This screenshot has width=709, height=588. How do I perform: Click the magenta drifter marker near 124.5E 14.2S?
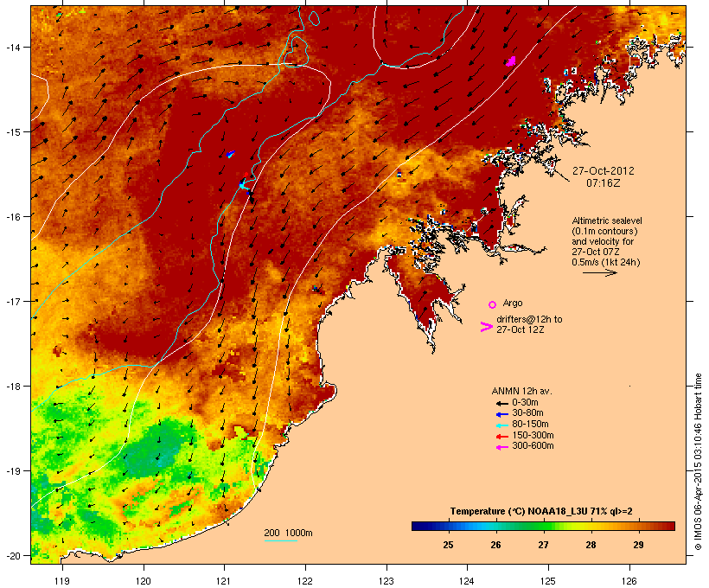click(511, 61)
